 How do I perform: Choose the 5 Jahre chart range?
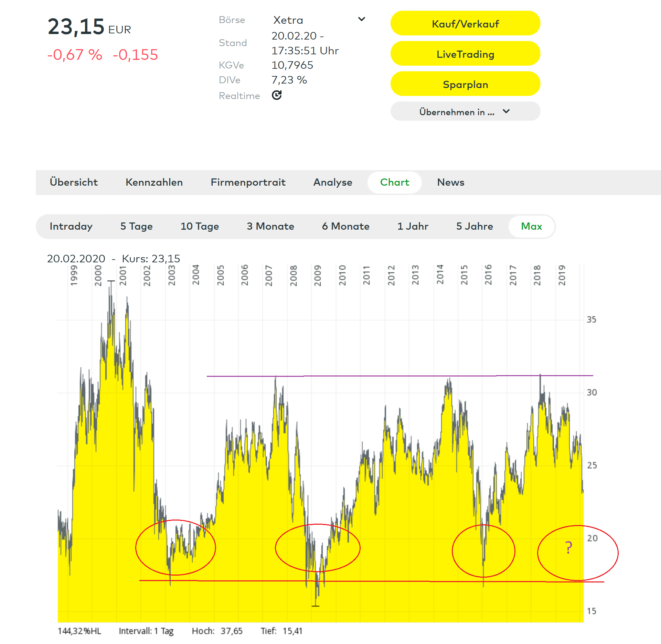point(475,226)
